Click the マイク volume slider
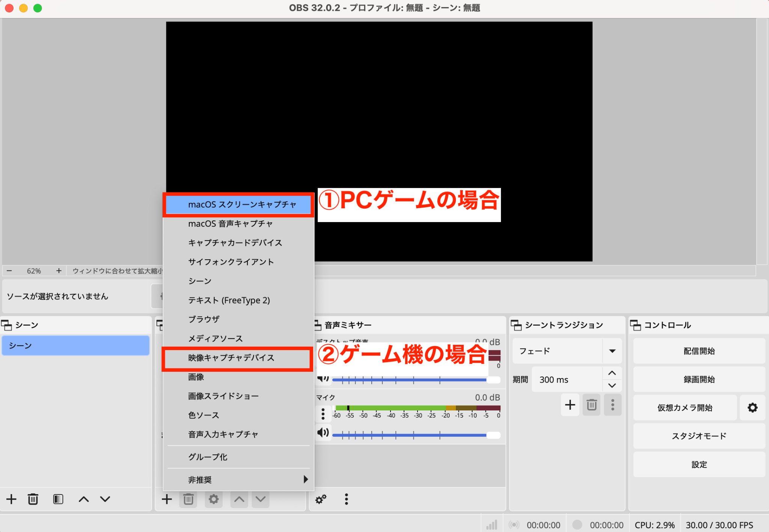 pos(413,435)
